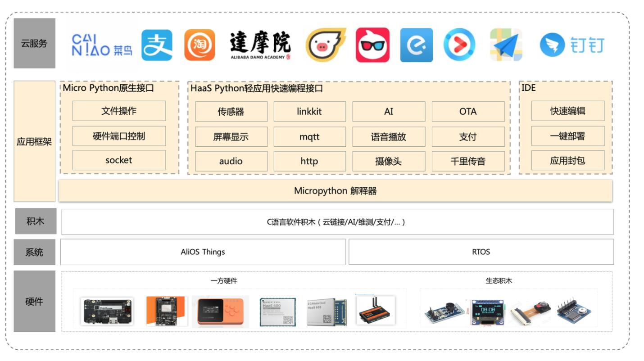Enable the RTOS system option

click(481, 252)
